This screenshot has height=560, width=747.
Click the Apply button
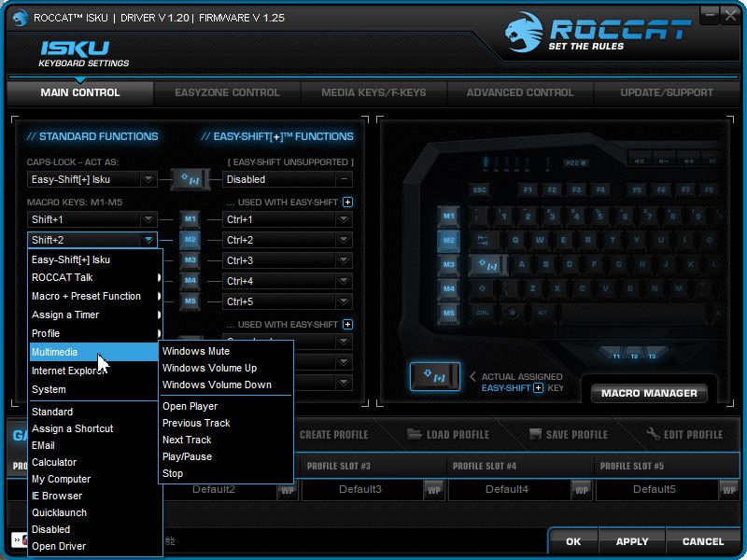click(x=632, y=541)
